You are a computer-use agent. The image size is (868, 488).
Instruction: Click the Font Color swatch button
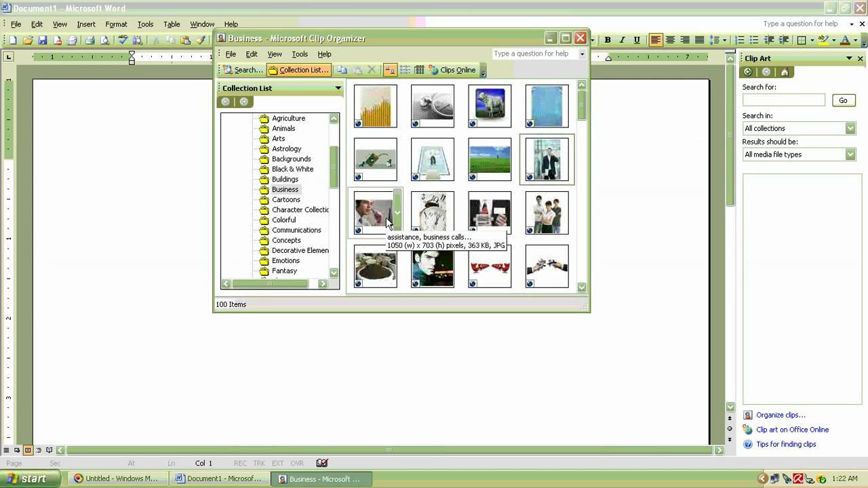pyautogui.click(x=846, y=40)
